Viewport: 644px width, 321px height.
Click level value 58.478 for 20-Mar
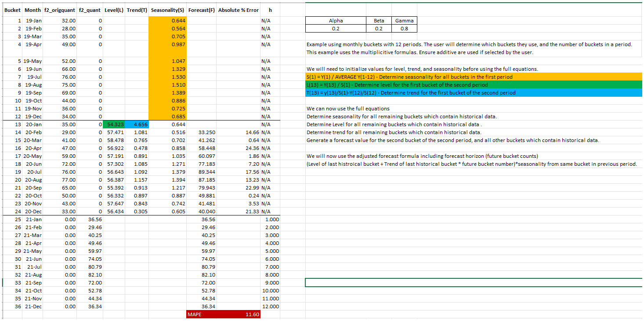click(x=114, y=140)
